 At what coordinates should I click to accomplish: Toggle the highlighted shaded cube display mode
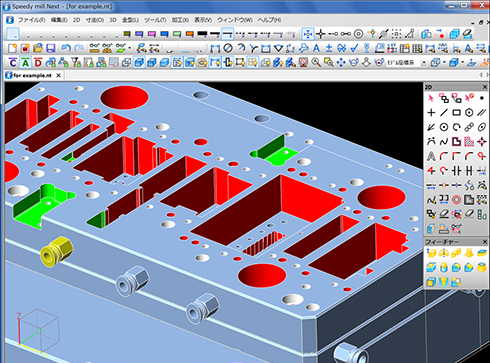click(x=139, y=62)
